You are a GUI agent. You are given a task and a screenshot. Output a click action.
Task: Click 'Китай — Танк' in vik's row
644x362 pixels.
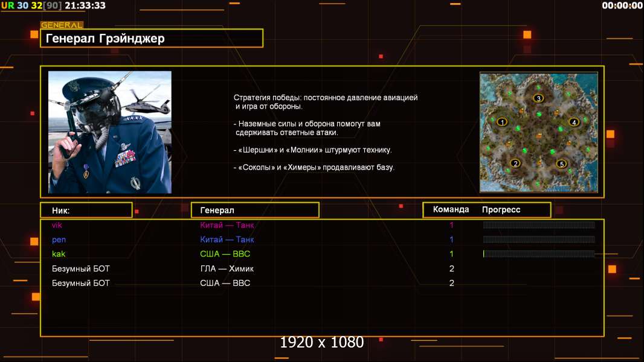coord(227,225)
